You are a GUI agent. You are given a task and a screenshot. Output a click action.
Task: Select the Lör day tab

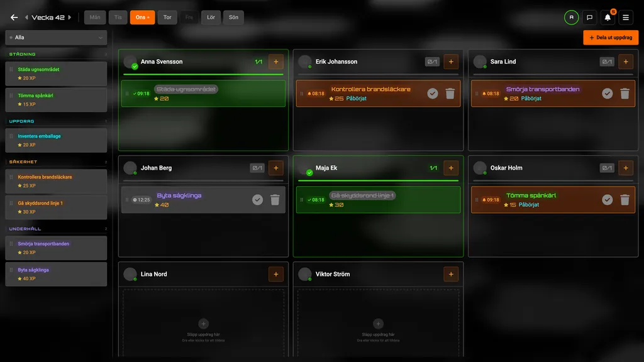(x=211, y=17)
